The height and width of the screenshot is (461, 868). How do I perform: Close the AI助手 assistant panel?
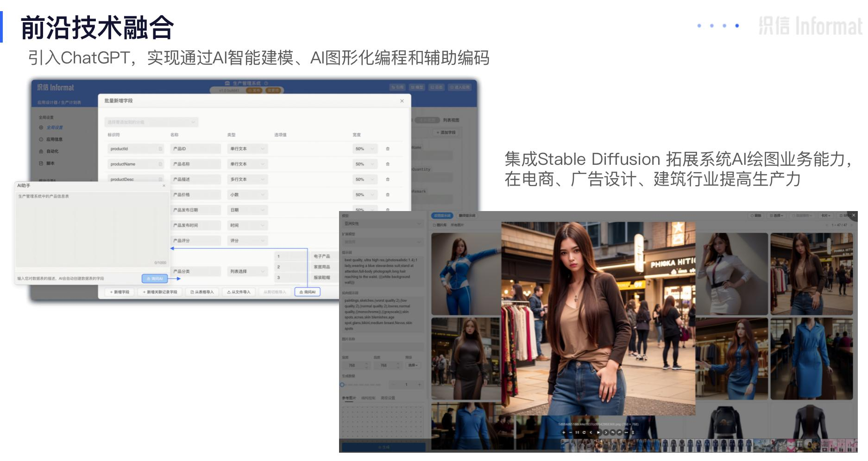[164, 186]
